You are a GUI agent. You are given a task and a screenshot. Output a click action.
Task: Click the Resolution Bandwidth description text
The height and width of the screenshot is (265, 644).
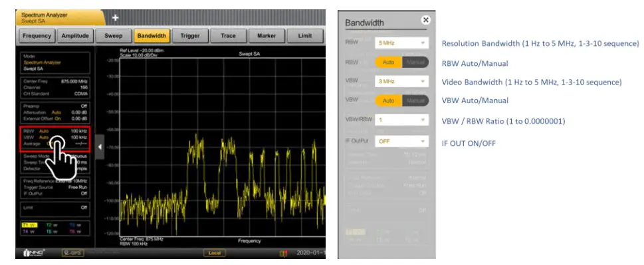[540, 44]
